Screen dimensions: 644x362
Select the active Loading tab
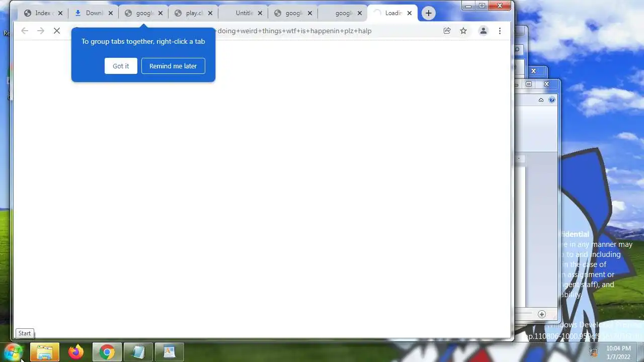(x=392, y=13)
